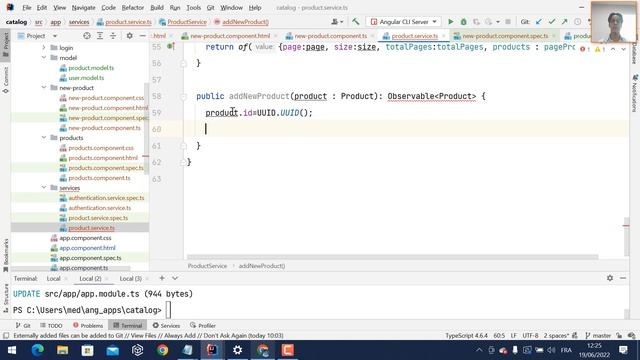Run the Angular CLI Server configuration

click(451, 22)
